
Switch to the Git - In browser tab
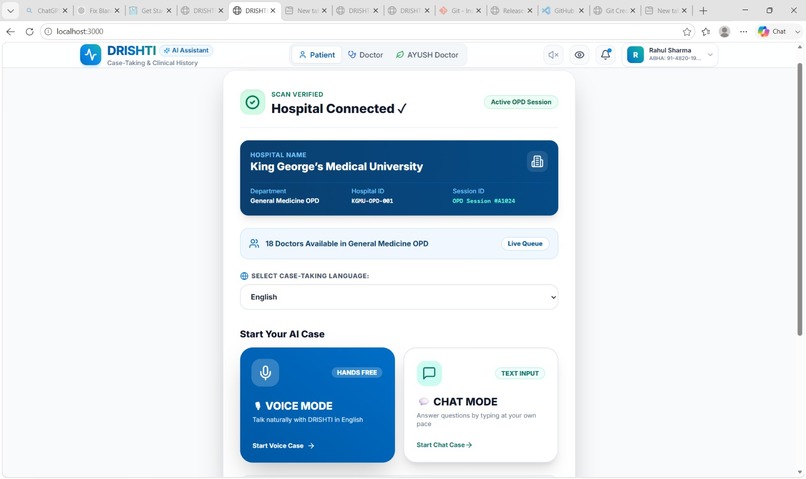[x=460, y=10]
